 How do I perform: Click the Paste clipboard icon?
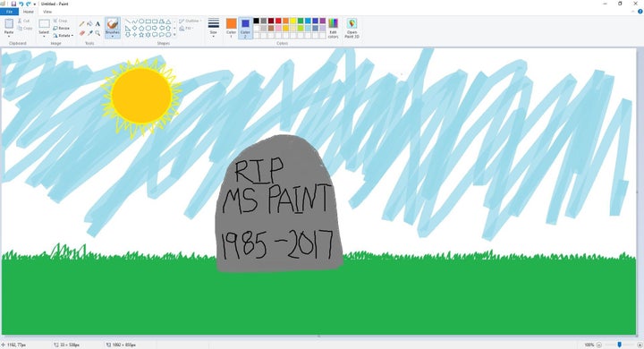pyautogui.click(x=9, y=23)
